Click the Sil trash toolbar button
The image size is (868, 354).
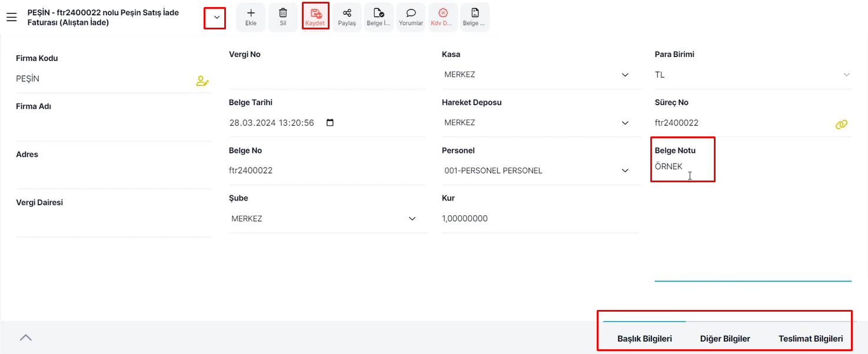283,17
